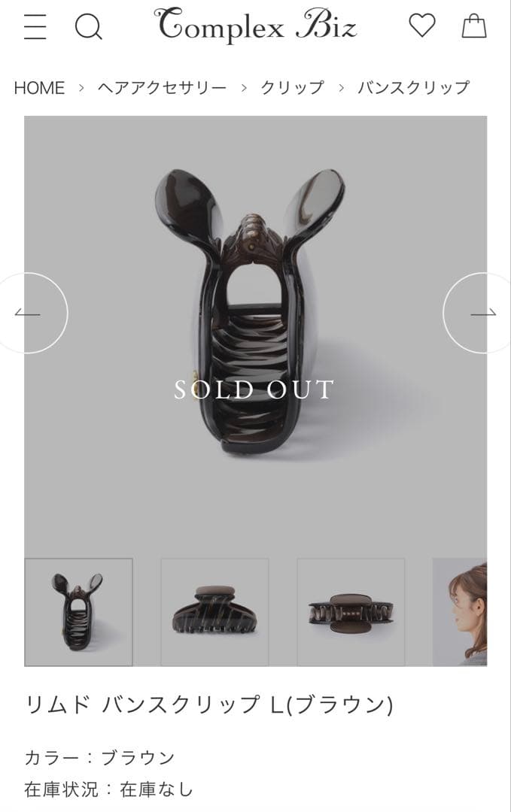Open the hamburger menu icon
The image size is (511, 812).
pos(35,26)
